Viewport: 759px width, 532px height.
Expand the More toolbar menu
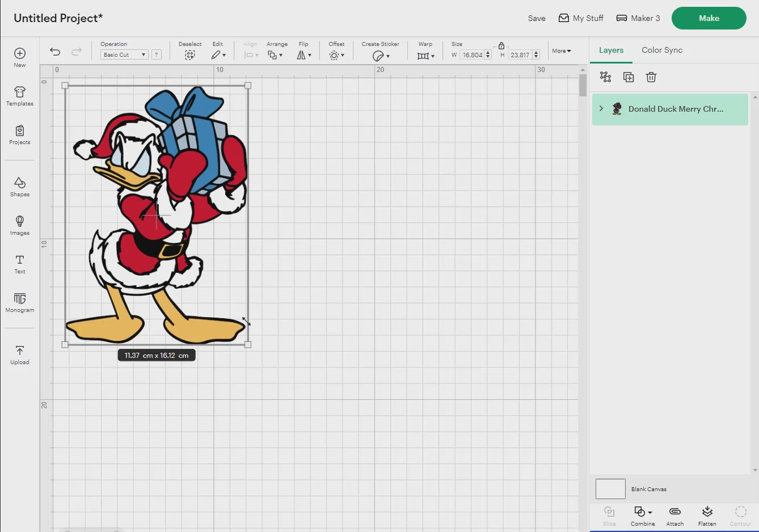click(x=562, y=50)
